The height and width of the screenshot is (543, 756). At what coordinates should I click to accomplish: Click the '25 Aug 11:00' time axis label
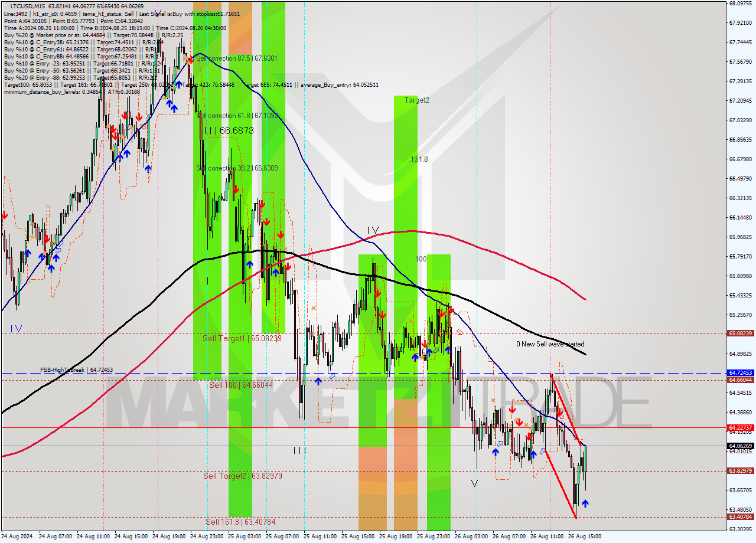click(x=320, y=537)
